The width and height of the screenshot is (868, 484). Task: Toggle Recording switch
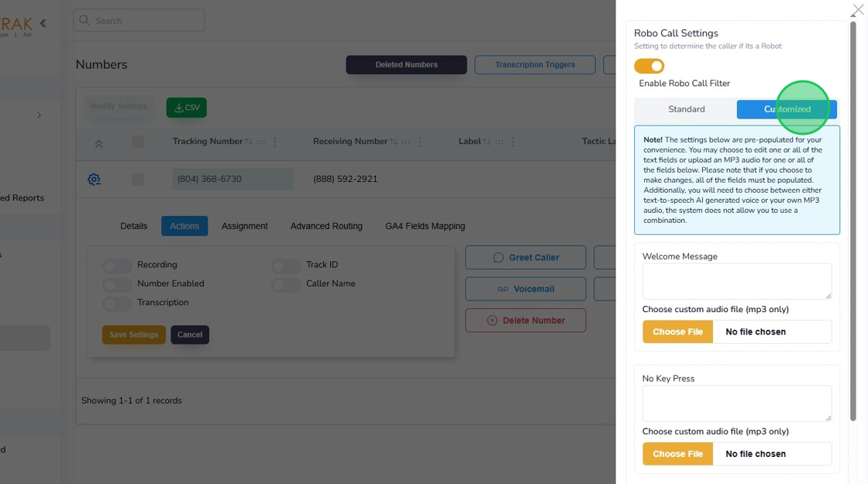117,266
